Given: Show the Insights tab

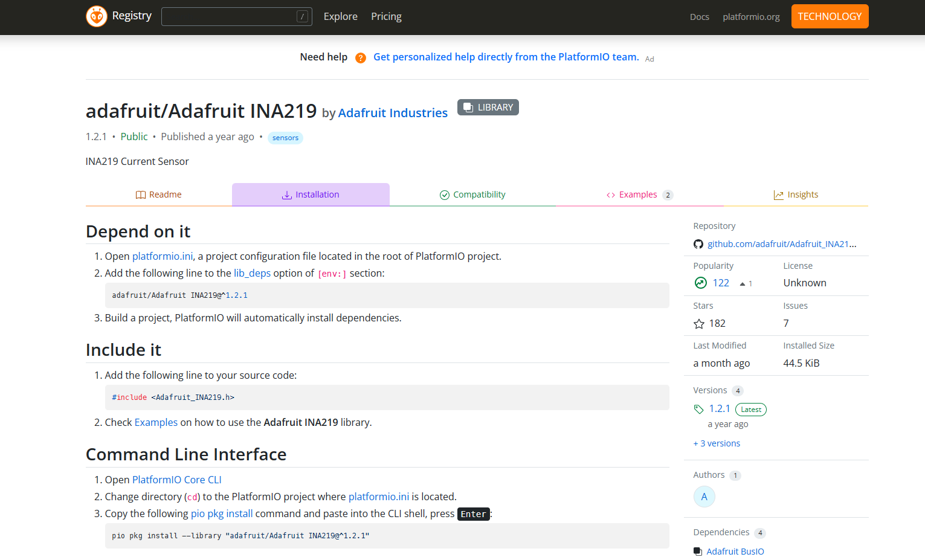Looking at the screenshot, I should coord(796,195).
